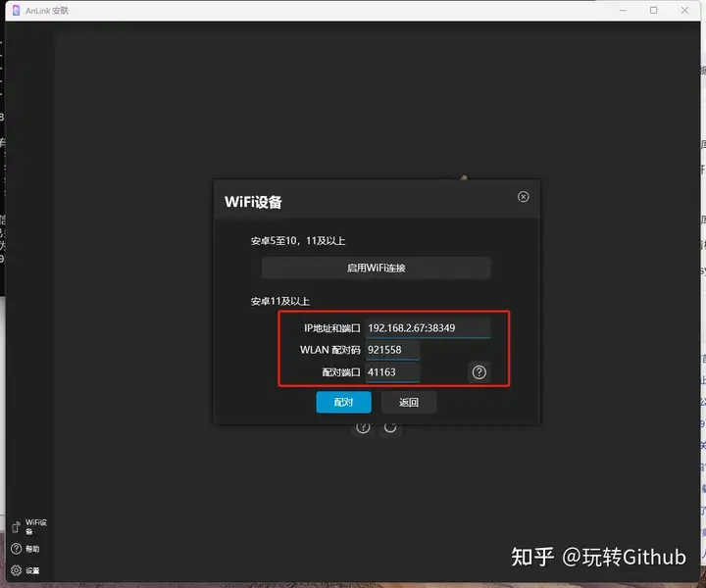Screen dimensions: 706x588
Task: Maximize the AnLink window
Action: [x=654, y=10]
